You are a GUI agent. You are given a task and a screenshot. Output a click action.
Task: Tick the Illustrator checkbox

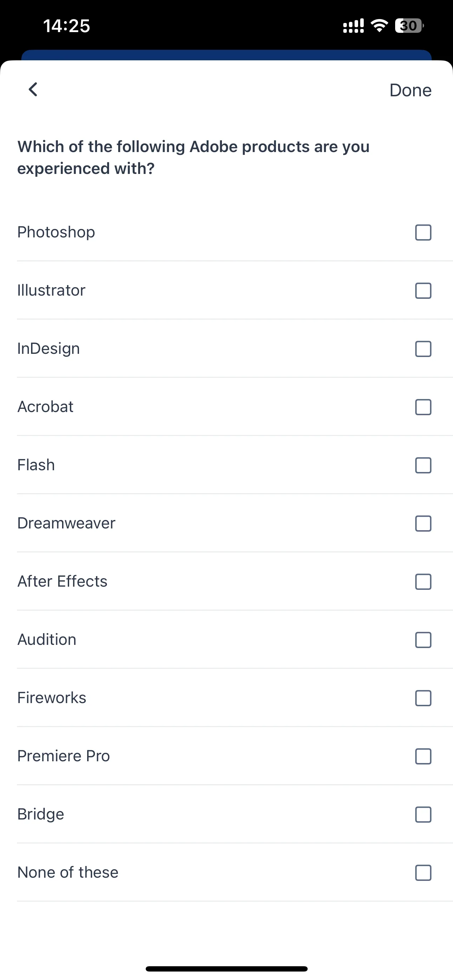point(423,291)
